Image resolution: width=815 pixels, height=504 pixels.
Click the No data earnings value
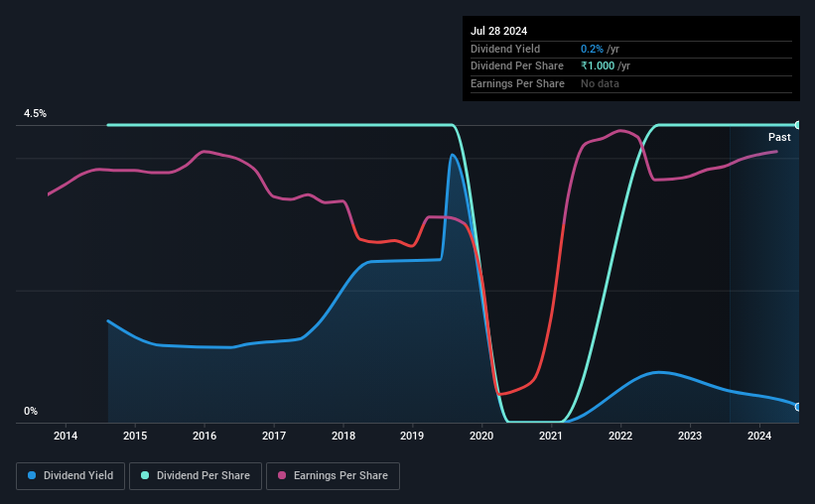click(600, 83)
